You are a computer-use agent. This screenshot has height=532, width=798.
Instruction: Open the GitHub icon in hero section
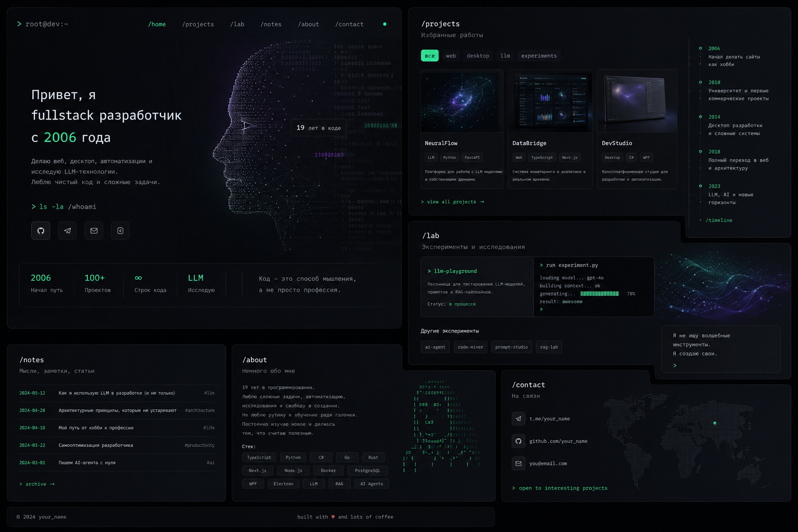41,231
